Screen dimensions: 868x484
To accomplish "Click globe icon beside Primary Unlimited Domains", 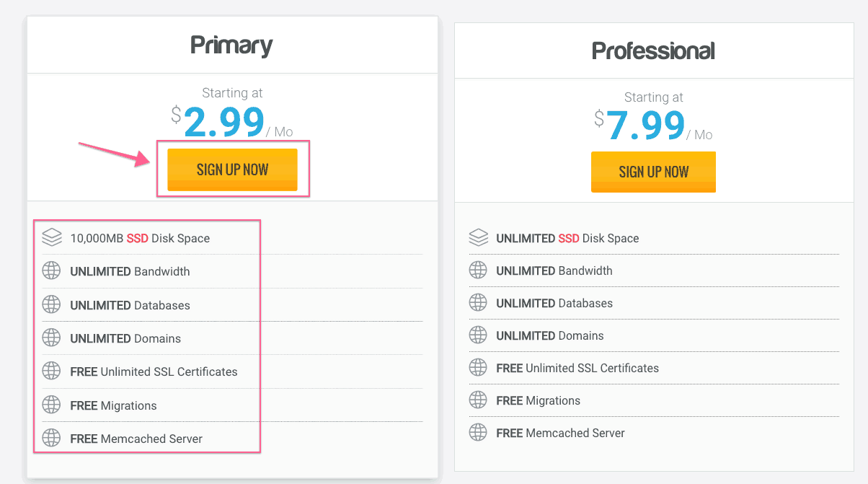I will tap(51, 338).
